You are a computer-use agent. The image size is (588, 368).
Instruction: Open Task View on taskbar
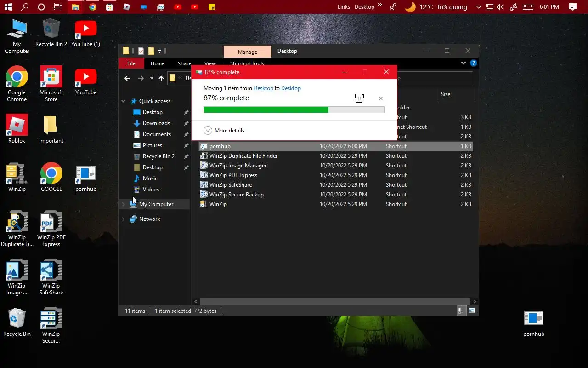click(x=58, y=7)
